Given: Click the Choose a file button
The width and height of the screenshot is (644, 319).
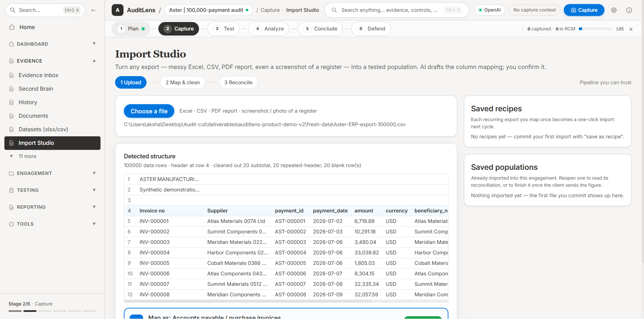Looking at the screenshot, I should (149, 111).
